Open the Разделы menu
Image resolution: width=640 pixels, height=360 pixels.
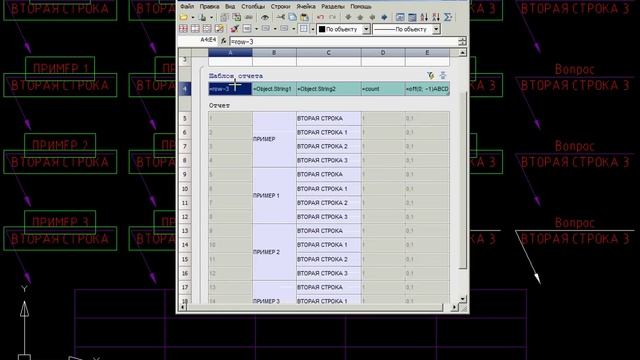(333, 7)
